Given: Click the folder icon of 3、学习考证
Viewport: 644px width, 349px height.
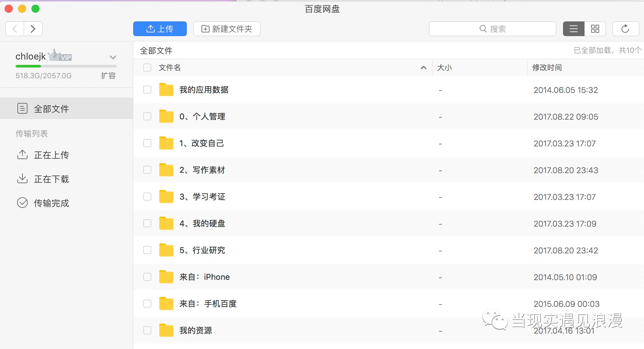Looking at the screenshot, I should 166,196.
